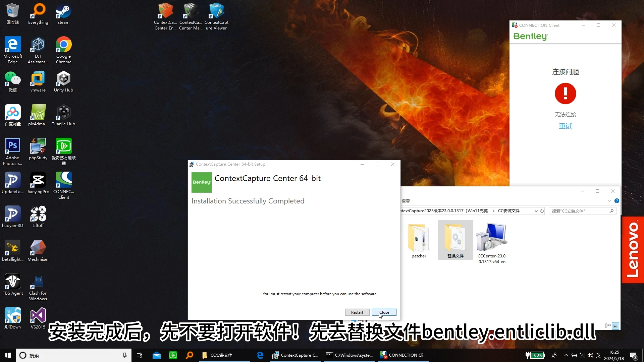644x362 pixels.
Task: Expand the Explorer address bar dropdown
Action: (x=536, y=211)
